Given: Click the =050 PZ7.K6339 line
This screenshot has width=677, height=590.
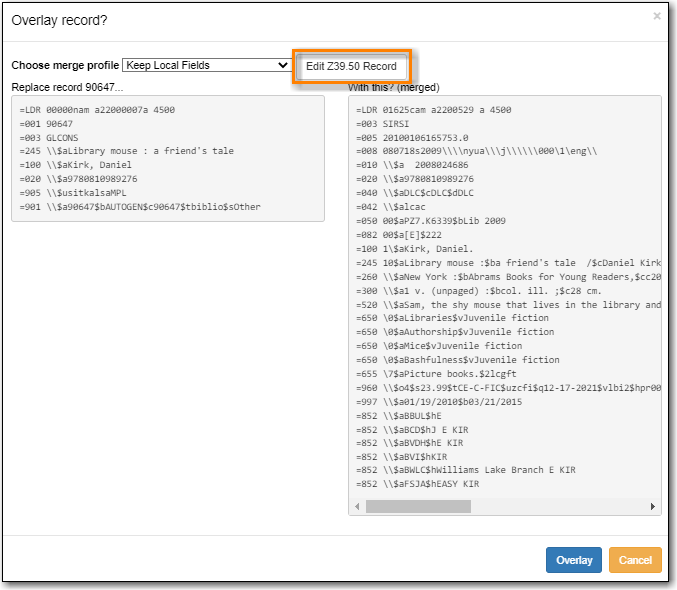Looking at the screenshot, I should coord(430,221).
